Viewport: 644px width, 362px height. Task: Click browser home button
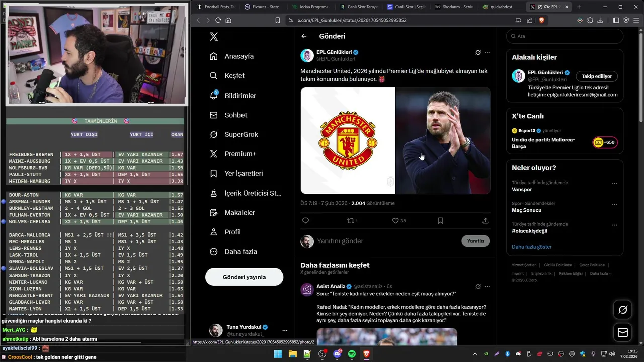pyautogui.click(x=228, y=20)
